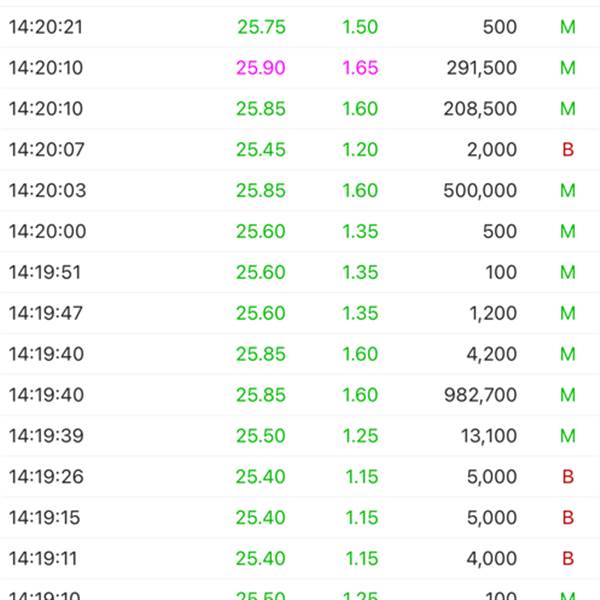Click the 4,200 volume value
Image resolution: width=600 pixels, height=600 pixels.
coord(494,354)
